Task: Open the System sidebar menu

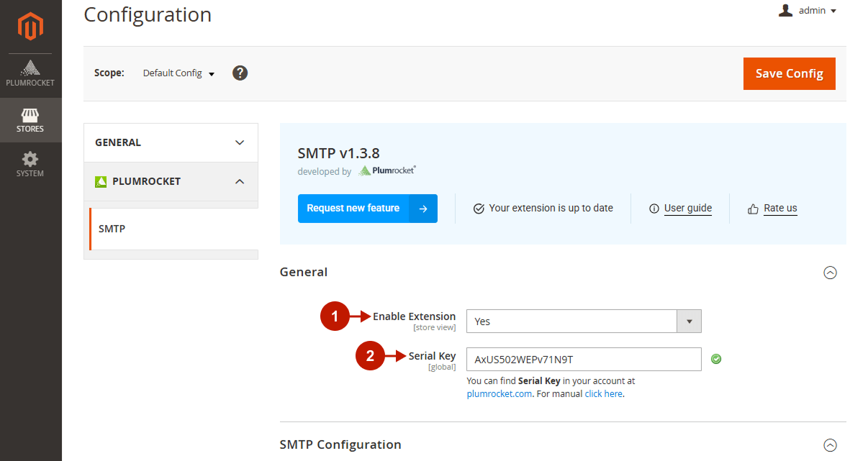Action: point(30,165)
